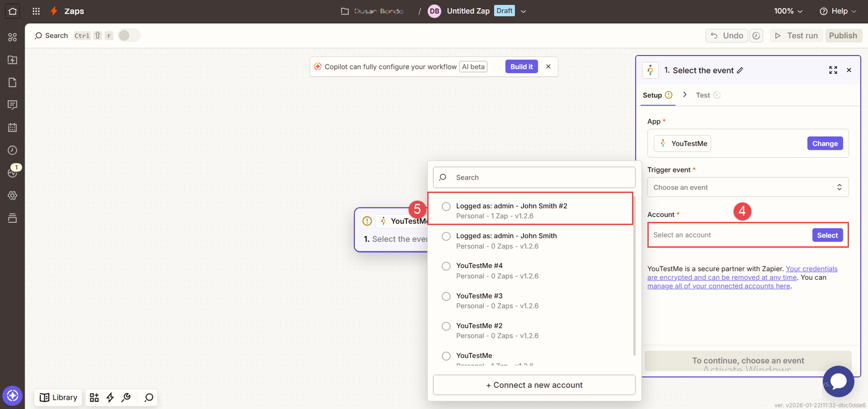This screenshot has width=868, height=409.
Task: Click the home icon in top bar
Action: tap(12, 11)
